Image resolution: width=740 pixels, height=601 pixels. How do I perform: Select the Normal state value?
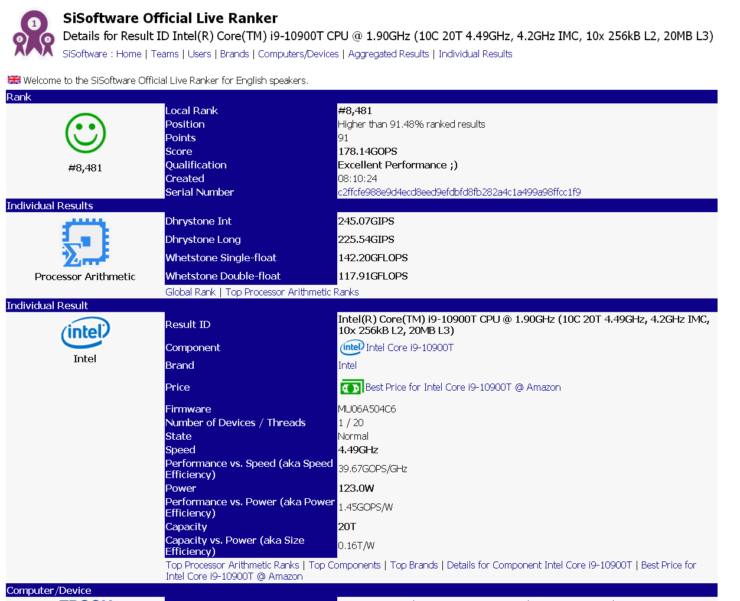coord(353,436)
